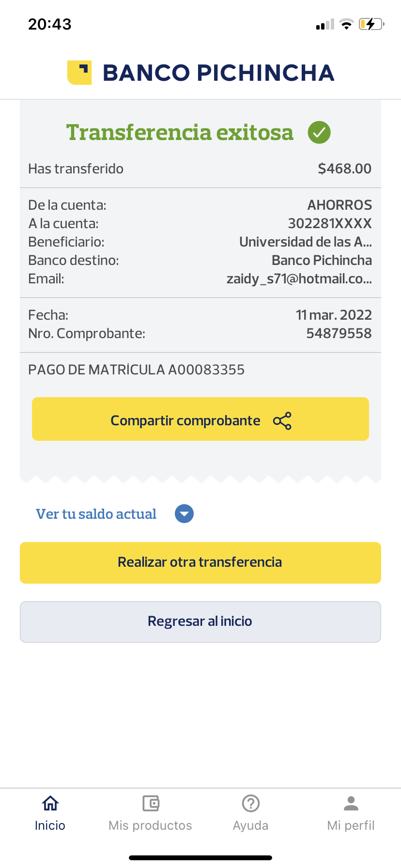
Task: Tap the battery charging status icon
Action: 371,24
